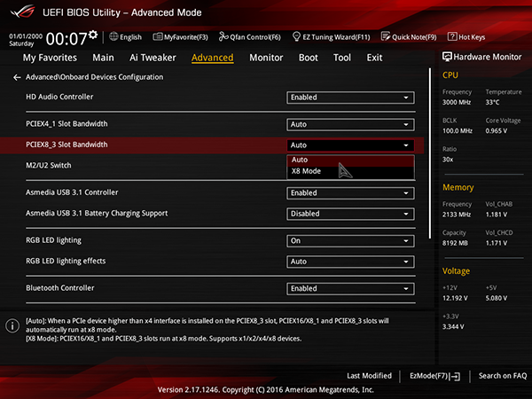532x399 pixels.
Task: Open the RGB LED lighting dropdown
Action: pyautogui.click(x=350, y=241)
